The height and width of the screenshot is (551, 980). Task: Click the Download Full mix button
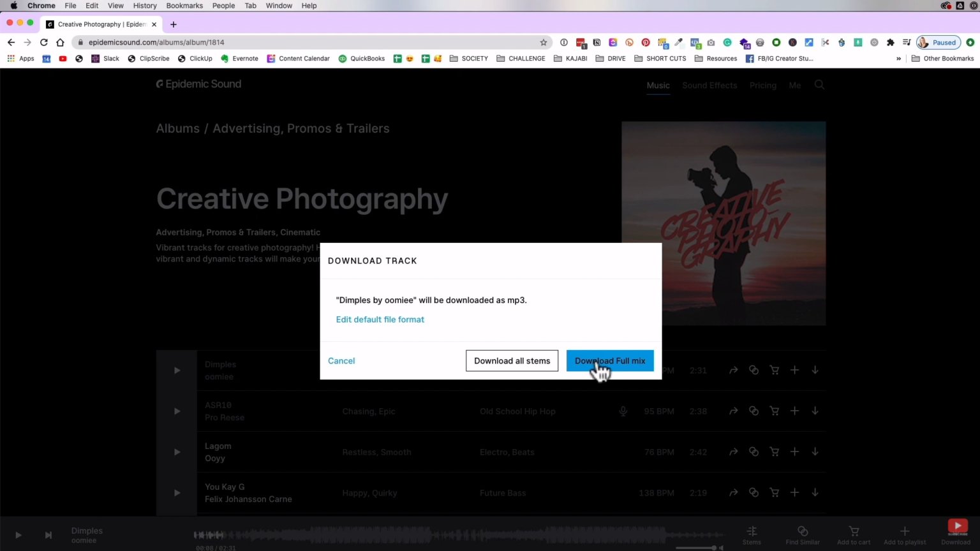click(x=609, y=360)
